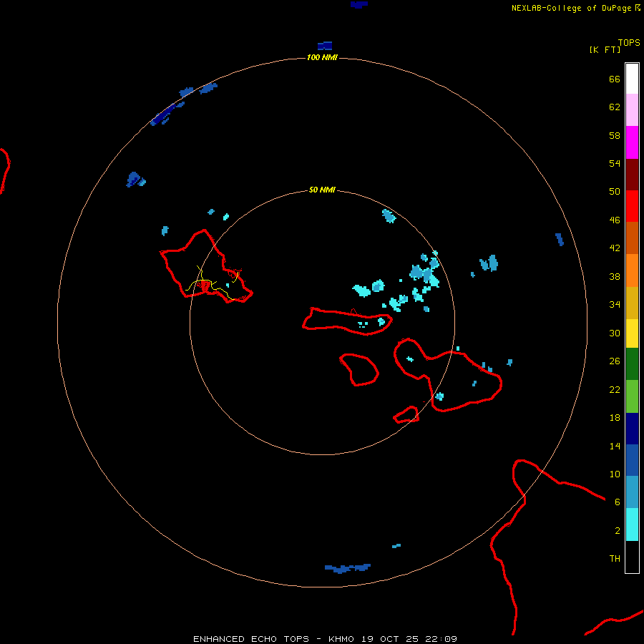This screenshot has height=644, width=644.
Task: Click the [K FT] units label
Action: (x=605, y=49)
